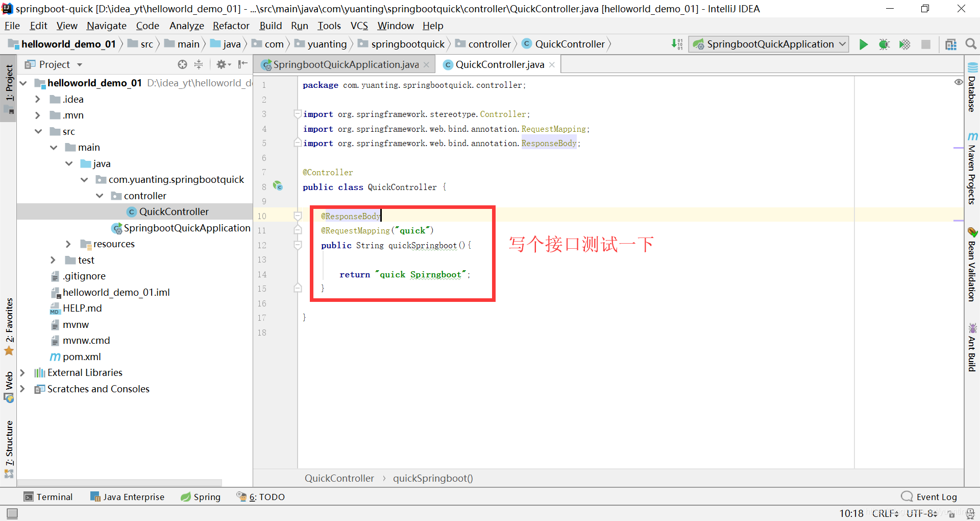This screenshot has width=980, height=521.
Task: Switch to SpringbootQuickApplication.java tab
Action: point(346,64)
